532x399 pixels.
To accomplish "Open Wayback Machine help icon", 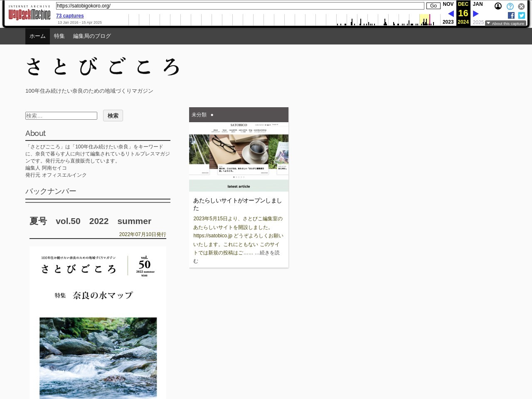I will tap(510, 6).
